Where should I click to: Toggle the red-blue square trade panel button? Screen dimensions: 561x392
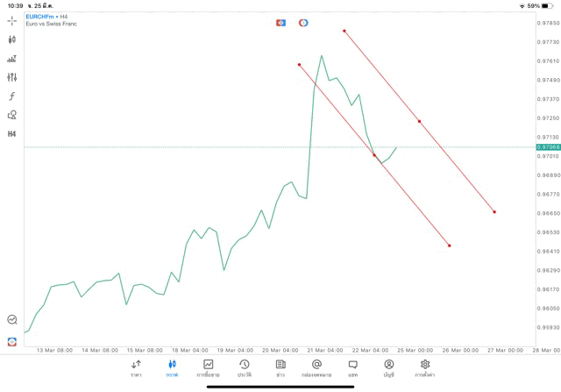click(x=281, y=22)
